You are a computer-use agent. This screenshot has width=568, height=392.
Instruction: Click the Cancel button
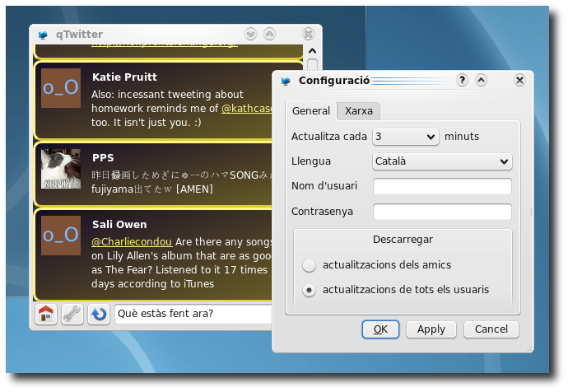point(491,329)
